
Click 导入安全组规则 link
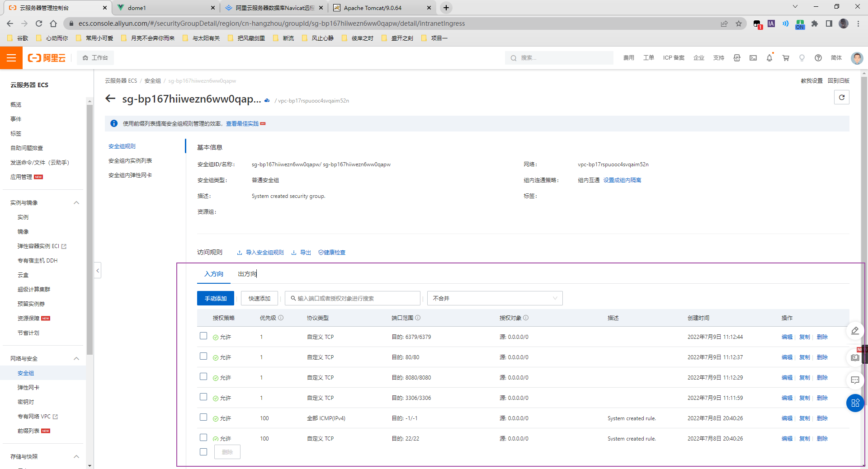[261, 253]
